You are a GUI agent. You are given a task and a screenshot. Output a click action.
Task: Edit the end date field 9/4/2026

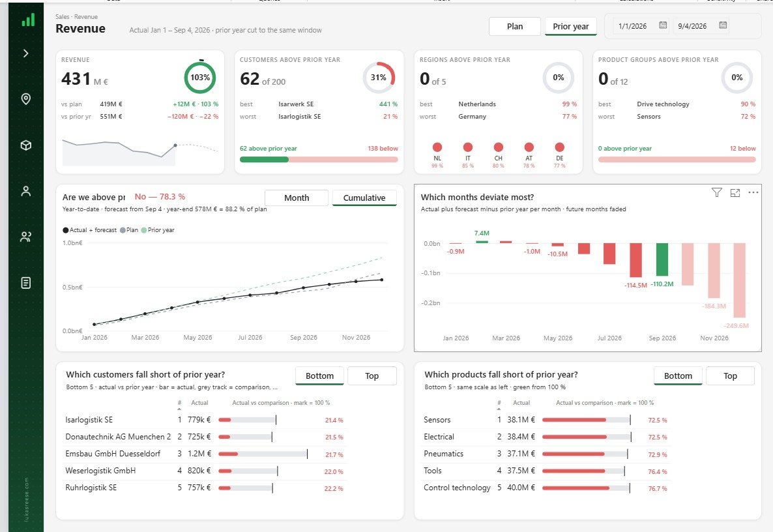(692, 26)
